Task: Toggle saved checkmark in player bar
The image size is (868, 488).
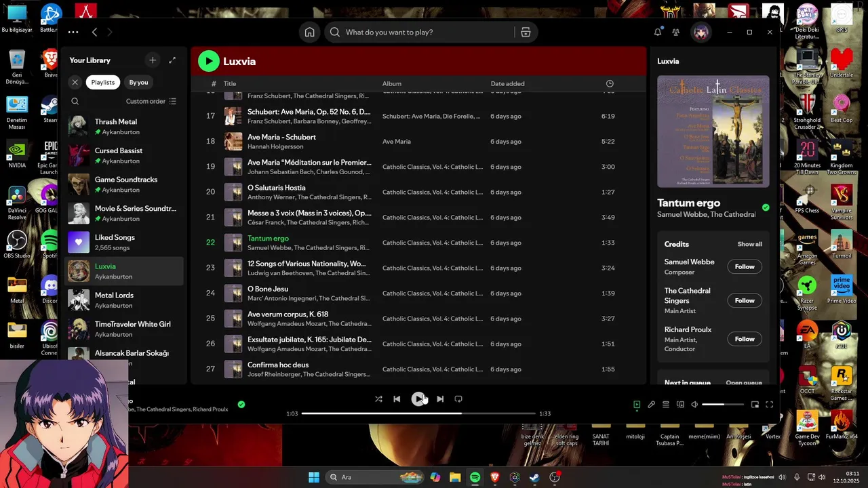Action: click(241, 405)
